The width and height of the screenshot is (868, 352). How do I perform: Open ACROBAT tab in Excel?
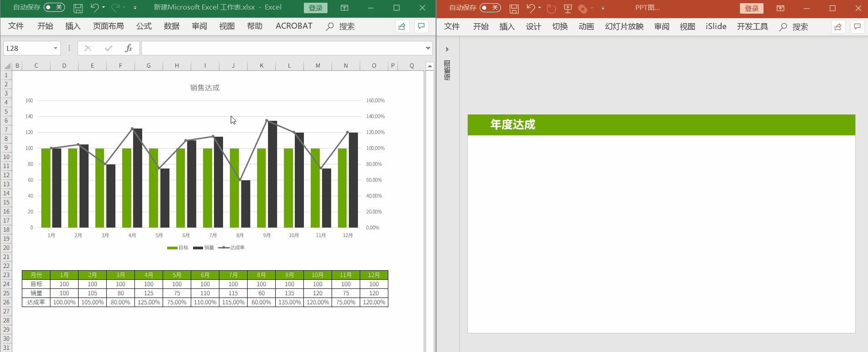[x=294, y=26]
